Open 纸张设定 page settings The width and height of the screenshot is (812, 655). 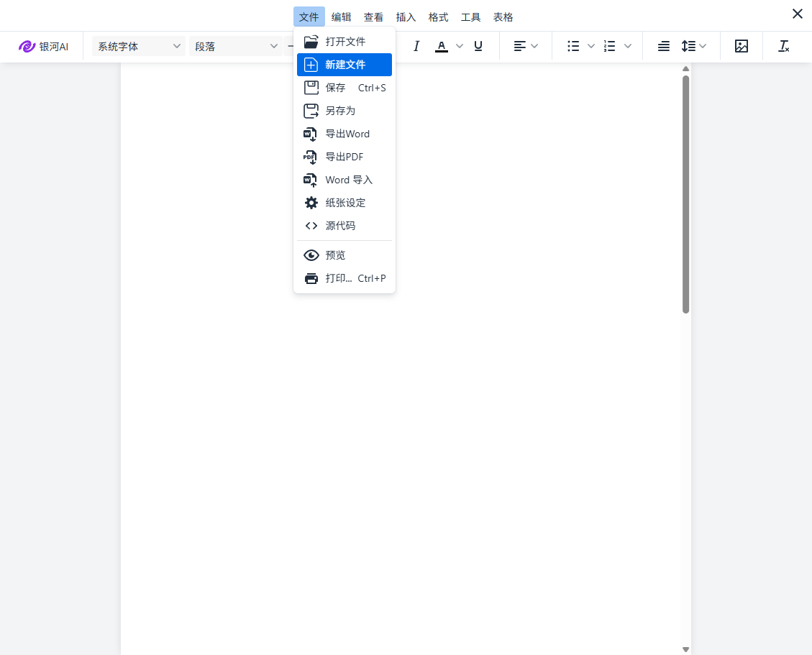pos(345,203)
